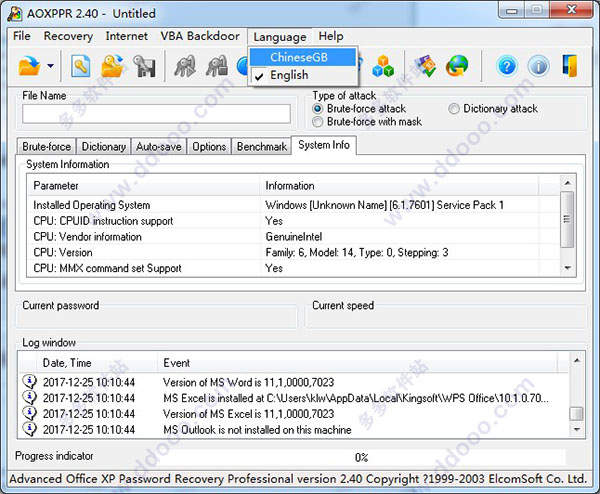Select log entry MS Excel is installed
The image size is (600, 494).
tap(294, 398)
